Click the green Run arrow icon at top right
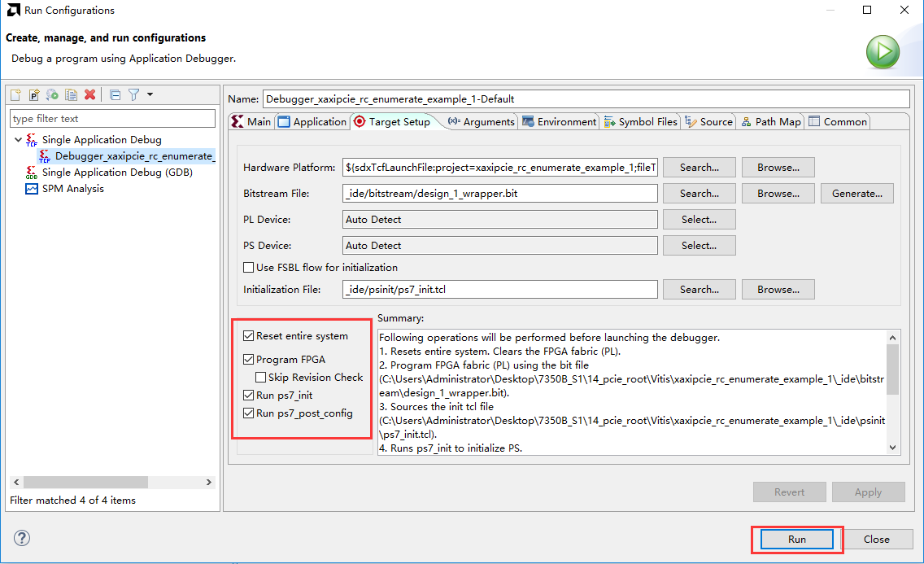This screenshot has height=564, width=924. click(x=883, y=52)
